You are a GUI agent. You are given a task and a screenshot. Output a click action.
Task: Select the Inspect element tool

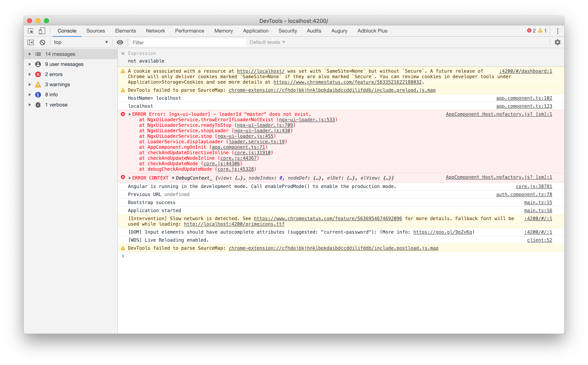pos(31,31)
